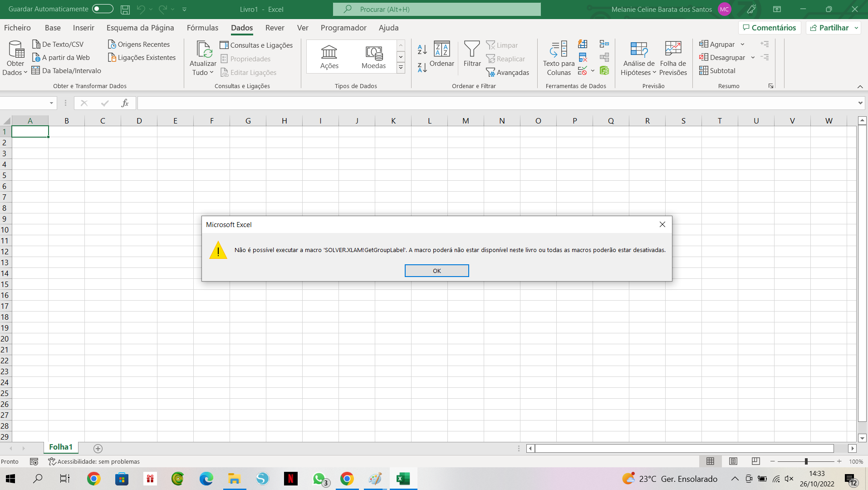This screenshot has width=868, height=490.
Task: Switch to the Base tab
Action: [x=53, y=28]
